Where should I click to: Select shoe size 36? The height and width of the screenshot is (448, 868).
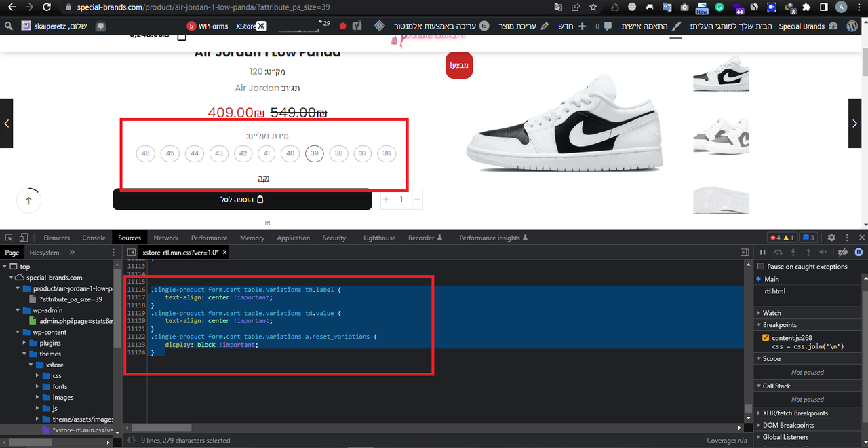click(387, 153)
